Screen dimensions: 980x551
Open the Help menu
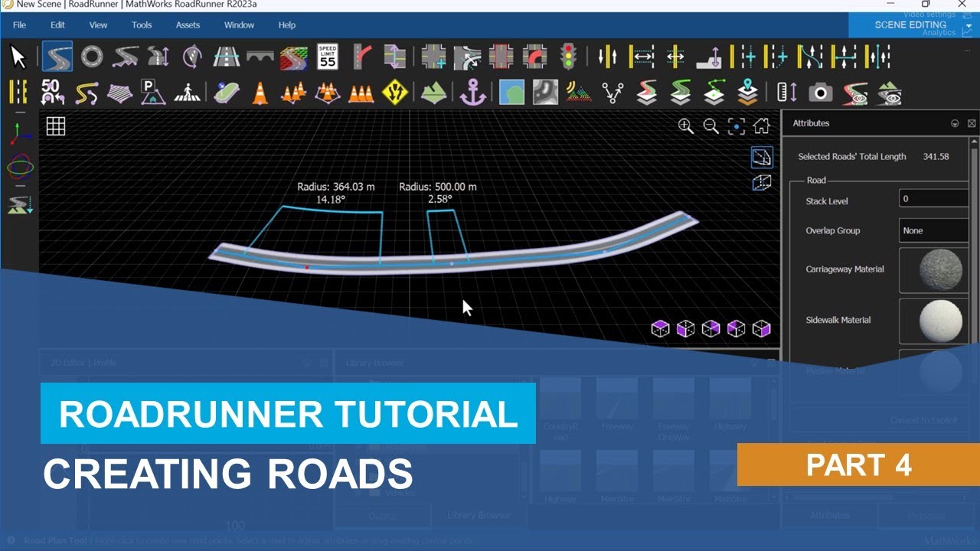(x=287, y=24)
